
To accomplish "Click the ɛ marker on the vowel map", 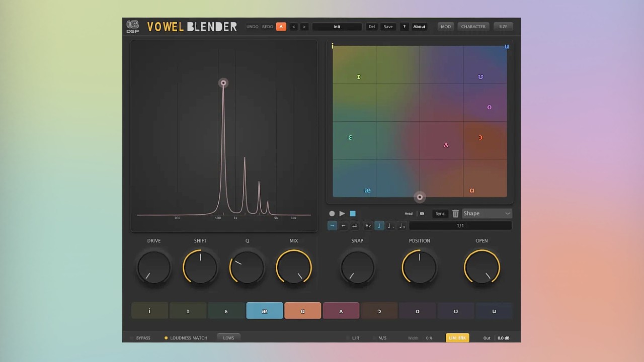I will pyautogui.click(x=350, y=137).
